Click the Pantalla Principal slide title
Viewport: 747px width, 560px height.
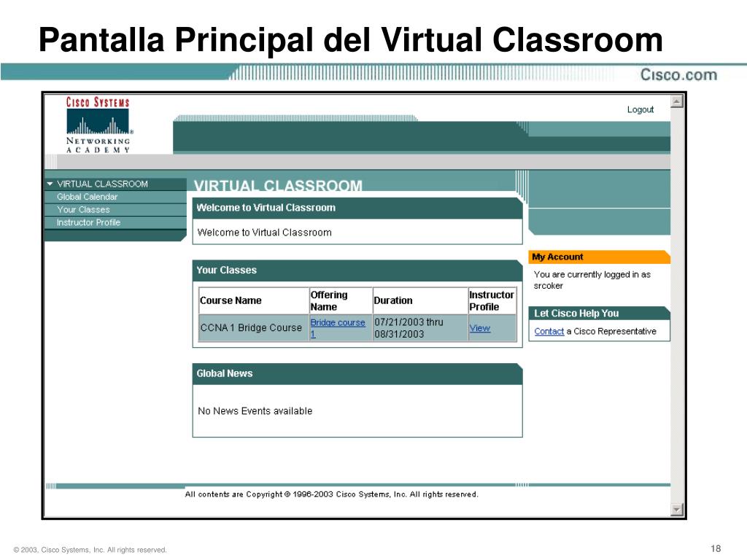351,39
